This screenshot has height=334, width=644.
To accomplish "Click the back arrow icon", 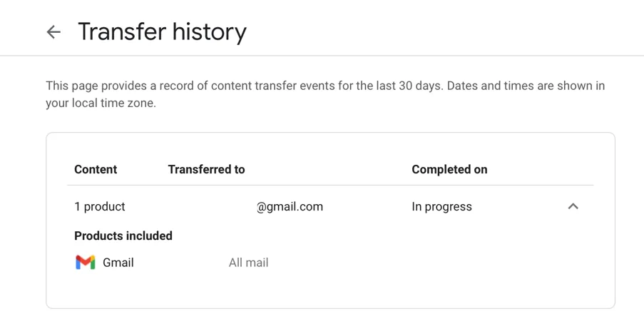I will click(53, 32).
